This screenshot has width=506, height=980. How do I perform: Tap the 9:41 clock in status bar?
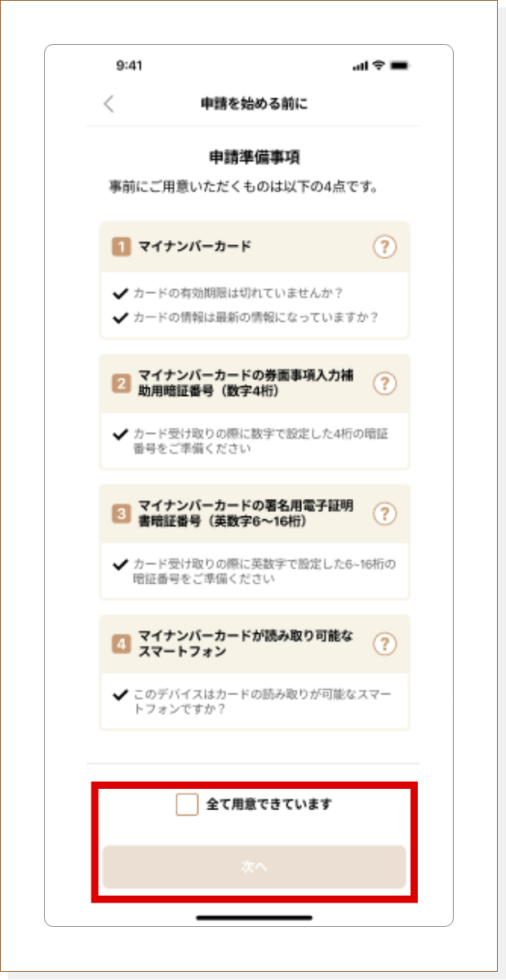[x=130, y=66]
